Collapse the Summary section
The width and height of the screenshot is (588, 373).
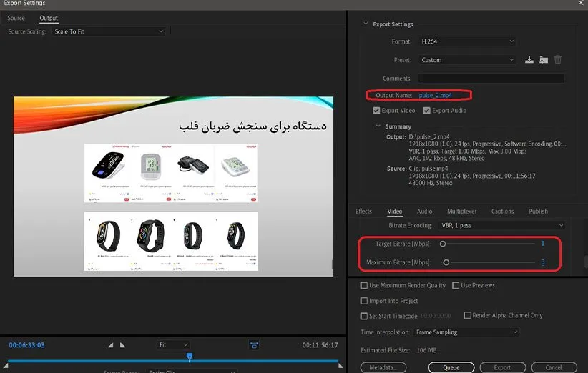378,126
